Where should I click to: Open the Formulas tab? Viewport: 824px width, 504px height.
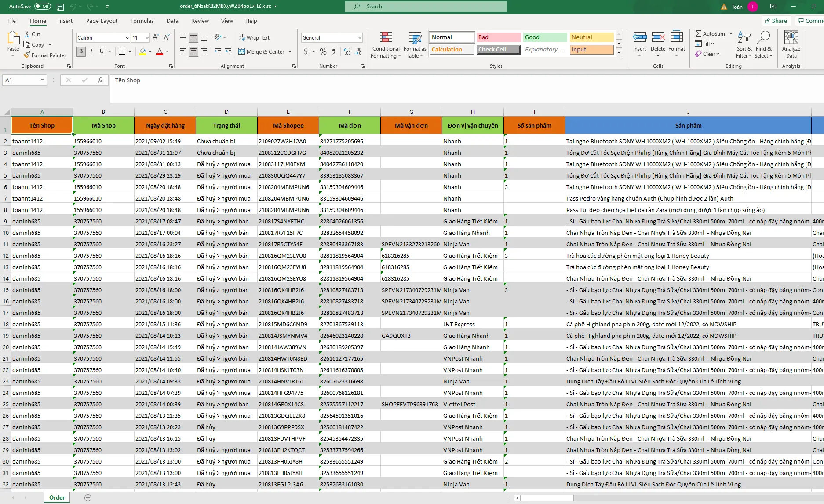click(142, 21)
